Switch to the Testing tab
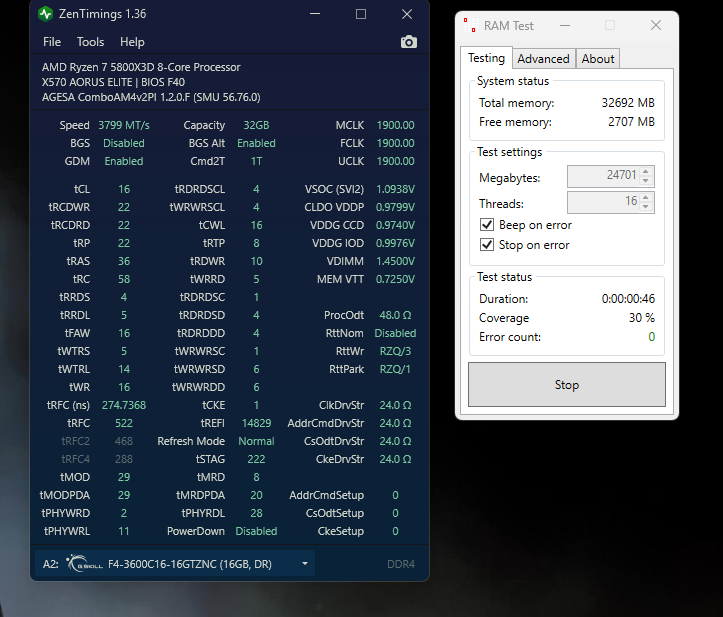Viewport: 723px width, 617px height. [486, 58]
